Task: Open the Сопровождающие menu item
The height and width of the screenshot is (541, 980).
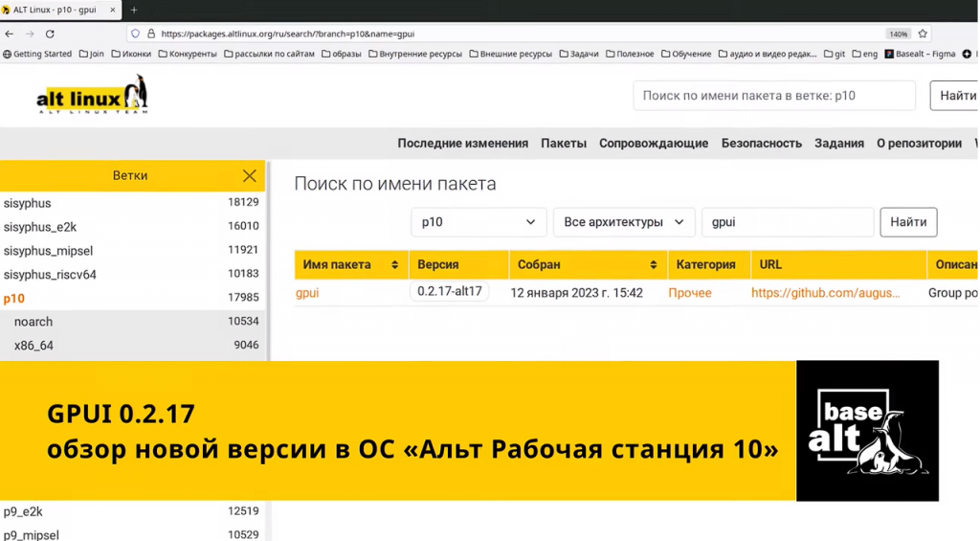Action: pos(654,144)
